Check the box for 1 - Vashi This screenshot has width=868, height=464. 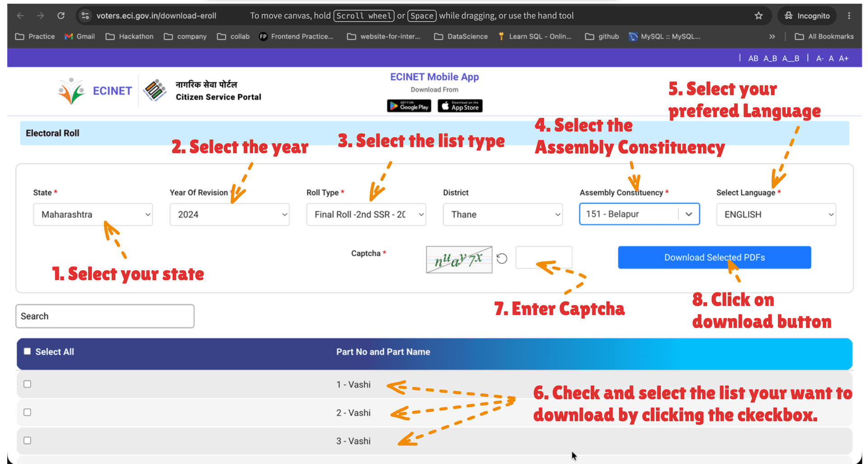click(27, 384)
